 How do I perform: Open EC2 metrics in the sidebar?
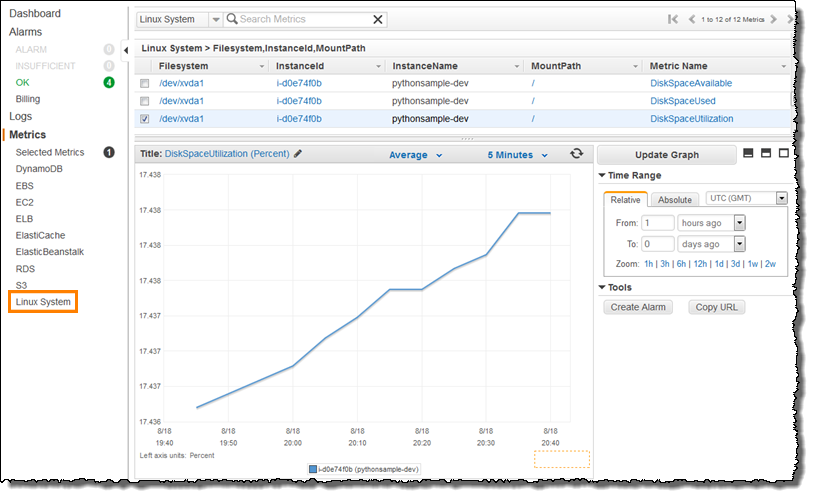pos(26,202)
